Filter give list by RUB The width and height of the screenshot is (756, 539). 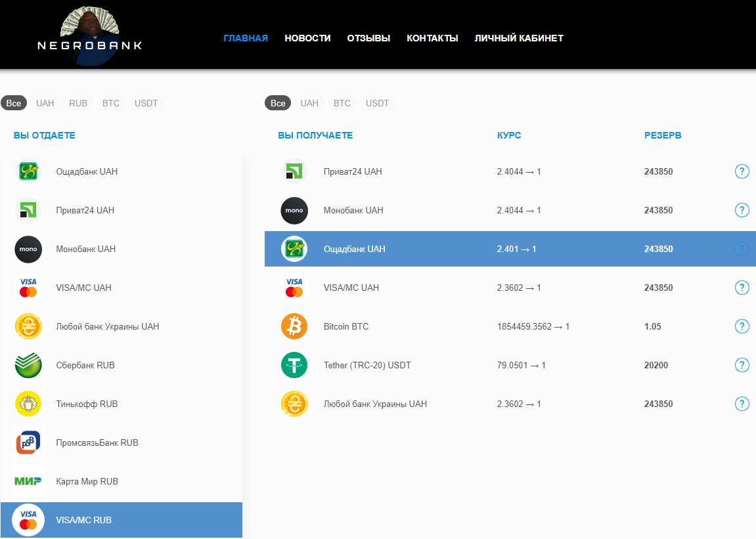click(x=78, y=103)
